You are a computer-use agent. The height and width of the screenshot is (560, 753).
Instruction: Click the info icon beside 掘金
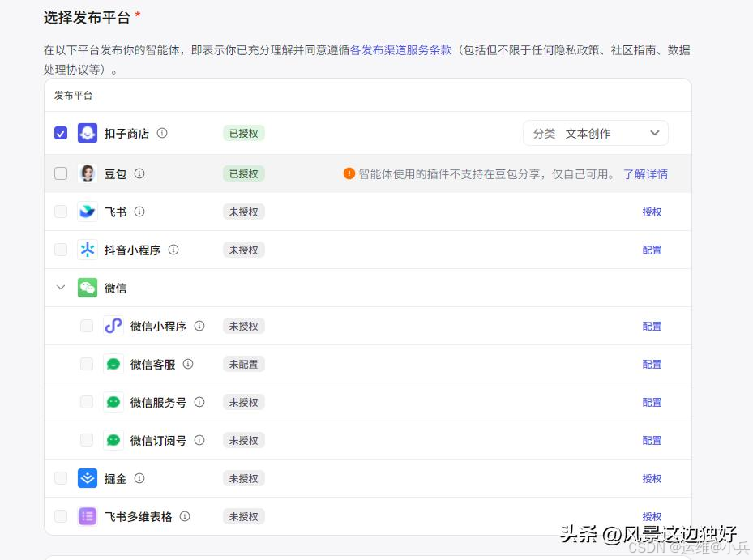coord(139,478)
